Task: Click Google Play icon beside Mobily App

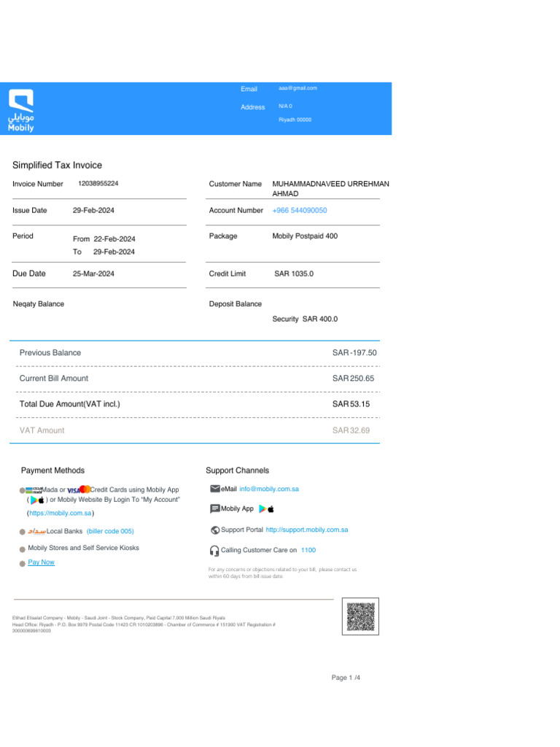Action: (262, 508)
